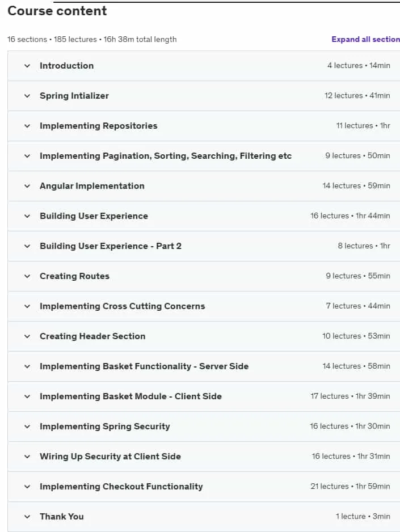The image size is (400, 532).
Task: Open the Implementing Pagination, Sorting, Searching section title
Action: [x=166, y=156]
